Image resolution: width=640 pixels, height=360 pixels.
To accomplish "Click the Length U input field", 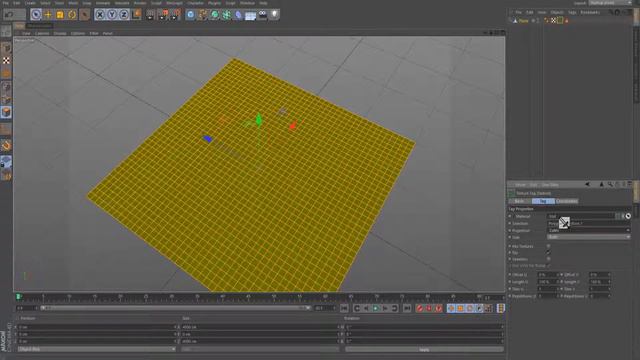I will pos(547,282).
